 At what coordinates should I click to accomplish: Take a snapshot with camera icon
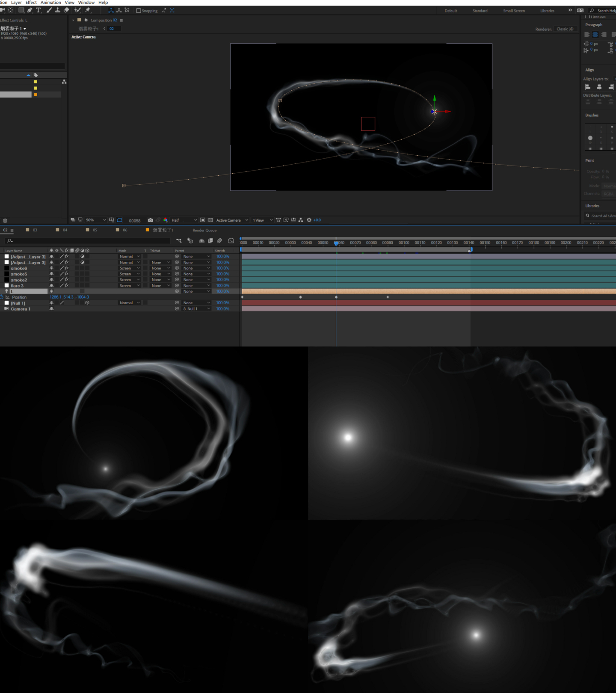click(151, 220)
